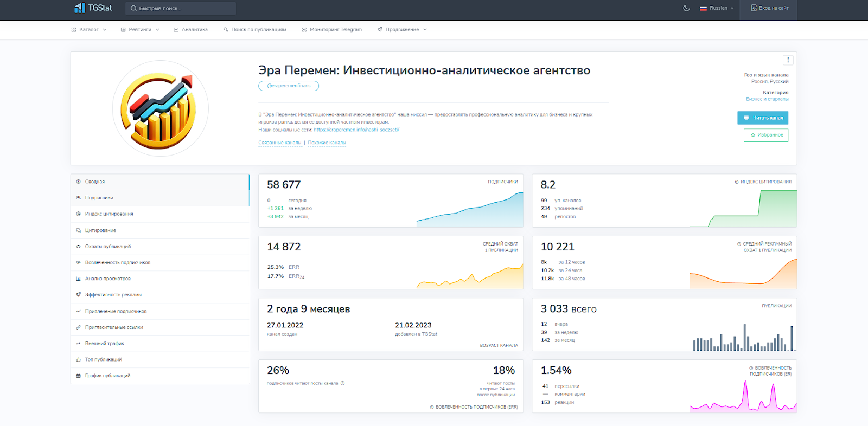Open the three-dot channel options menu
This screenshot has height=426, width=868.
point(788,60)
